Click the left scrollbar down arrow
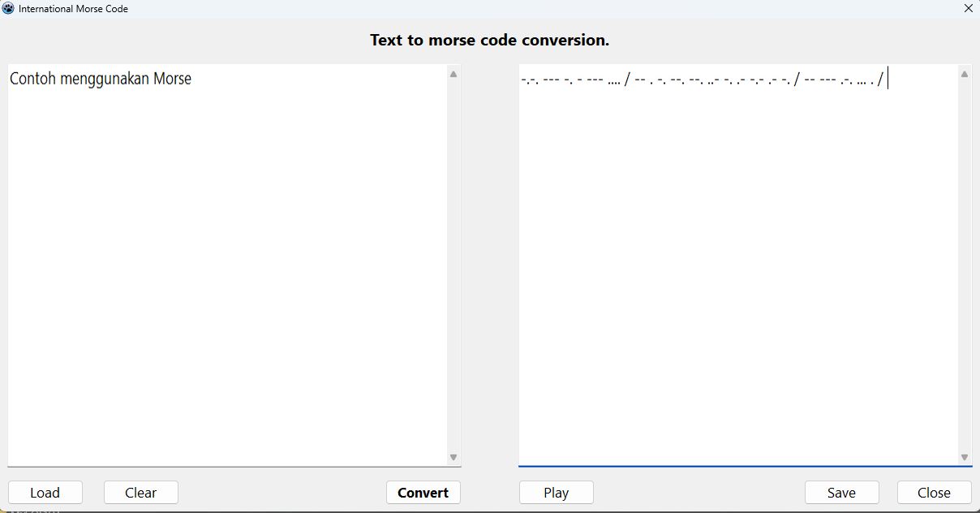980x513 pixels. 453,456
